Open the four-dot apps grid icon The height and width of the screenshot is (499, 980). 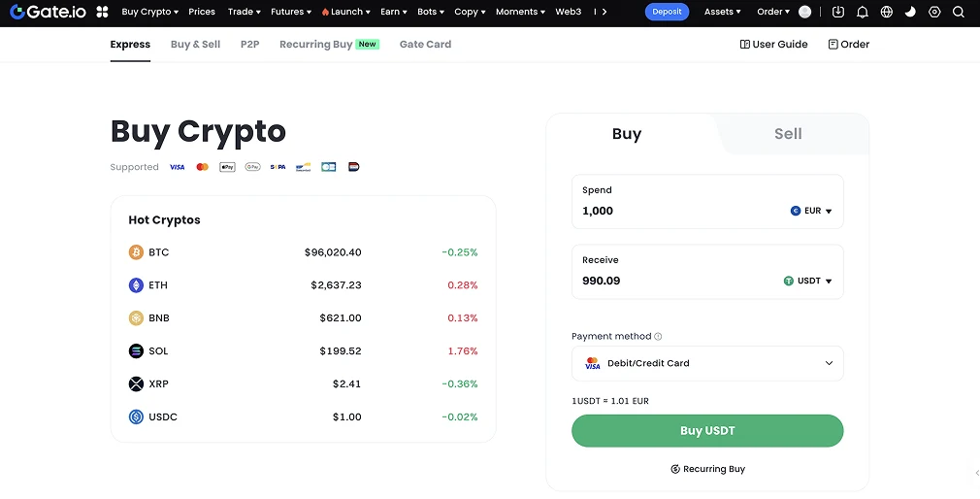point(103,12)
